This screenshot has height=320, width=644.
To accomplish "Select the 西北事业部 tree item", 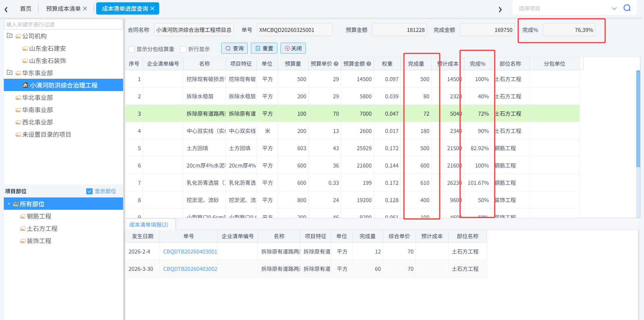I will tap(38, 122).
